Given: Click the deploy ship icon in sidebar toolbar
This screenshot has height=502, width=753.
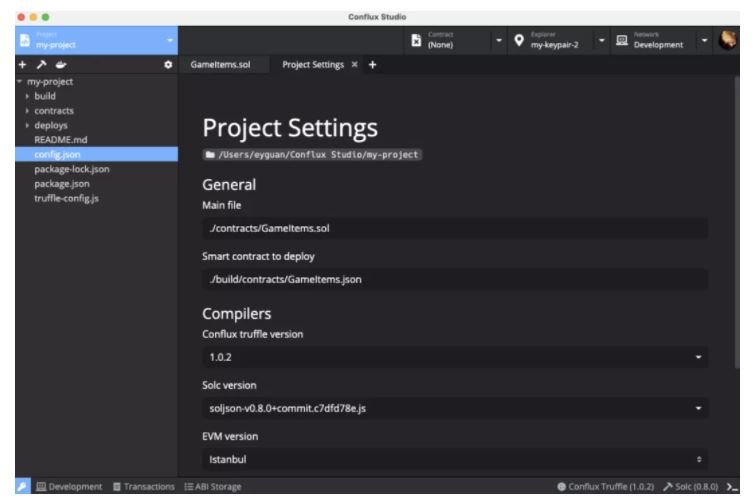Looking at the screenshot, I should click(x=61, y=64).
